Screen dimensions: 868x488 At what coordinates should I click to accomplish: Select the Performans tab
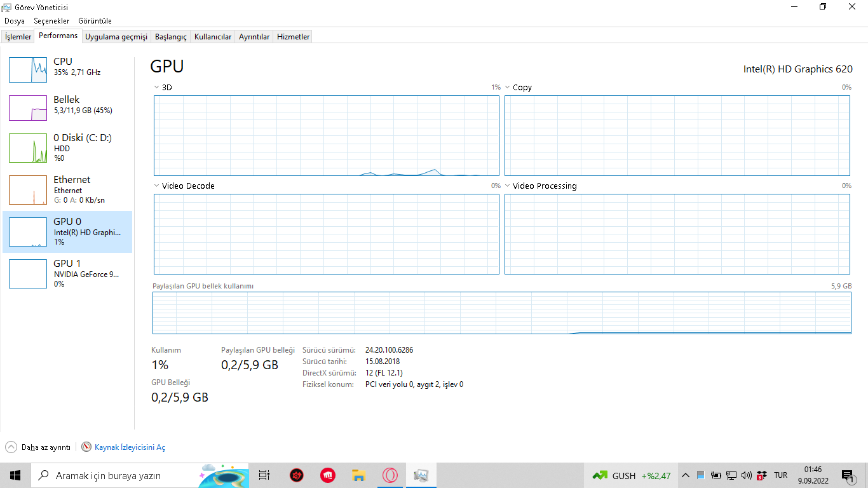pos(58,36)
